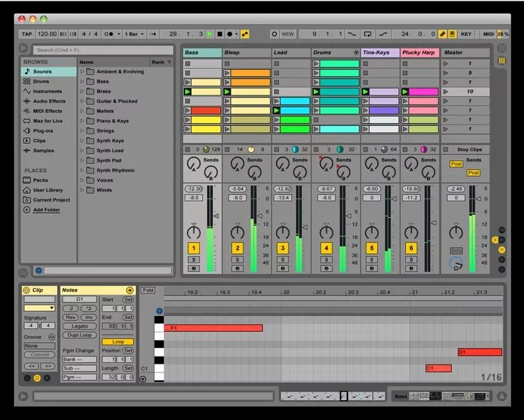This screenshot has width=524, height=420.
Task: Click Stop Clips in Master track
Action: point(469,149)
